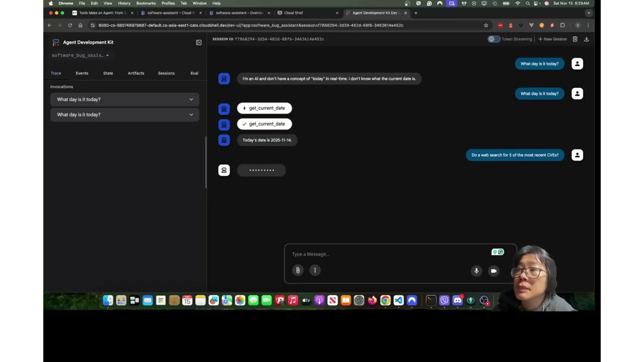The height and width of the screenshot is (362, 644).
Task: Click the Today's date is 2025-11-14 message
Action: pyautogui.click(x=267, y=140)
